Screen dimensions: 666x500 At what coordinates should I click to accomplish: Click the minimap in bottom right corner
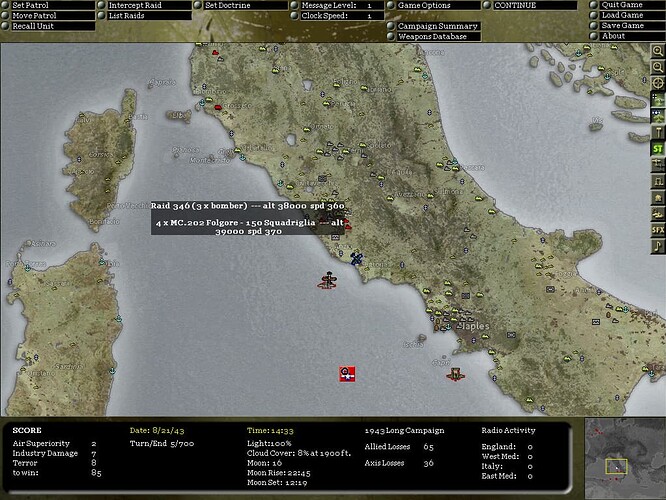[x=621, y=457]
